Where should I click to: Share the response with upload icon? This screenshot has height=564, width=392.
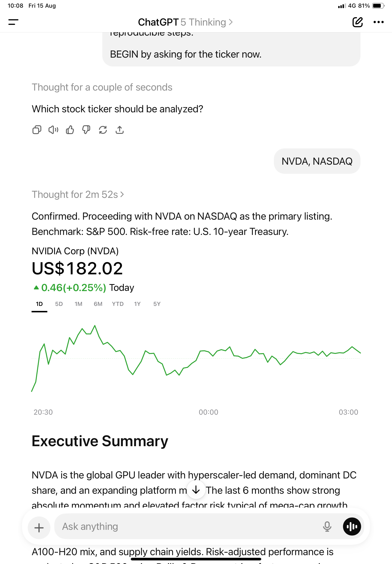pos(120,130)
